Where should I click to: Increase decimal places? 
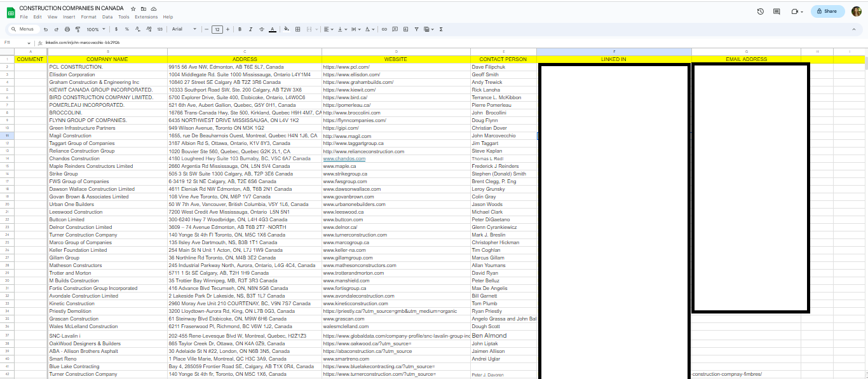coord(149,29)
